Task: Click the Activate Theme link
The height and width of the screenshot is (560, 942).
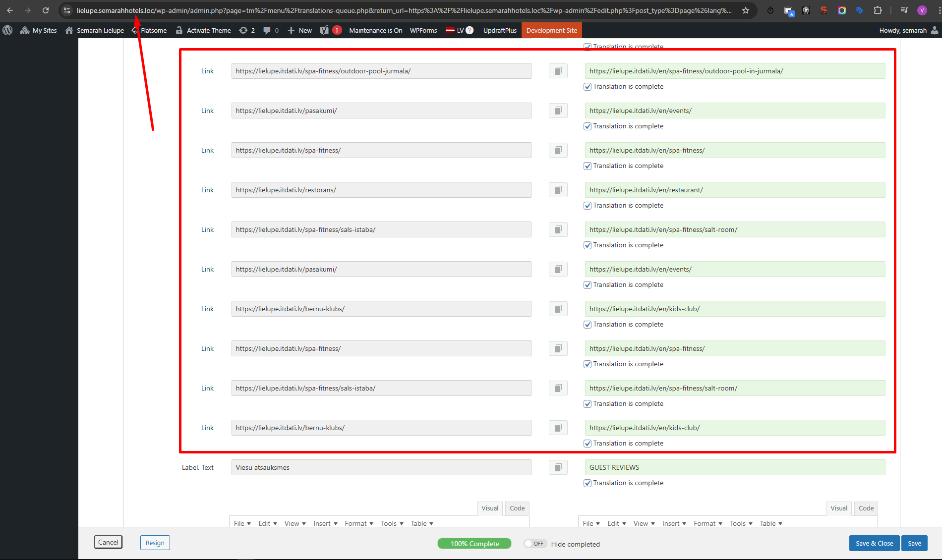Action: click(204, 30)
